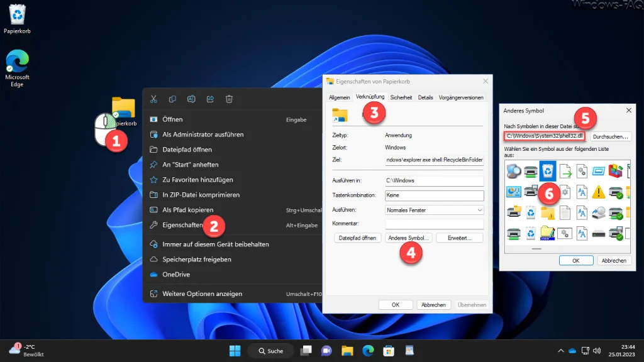Select the folder with warning sign symbol
This screenshot has height=362, width=644.
548,212
